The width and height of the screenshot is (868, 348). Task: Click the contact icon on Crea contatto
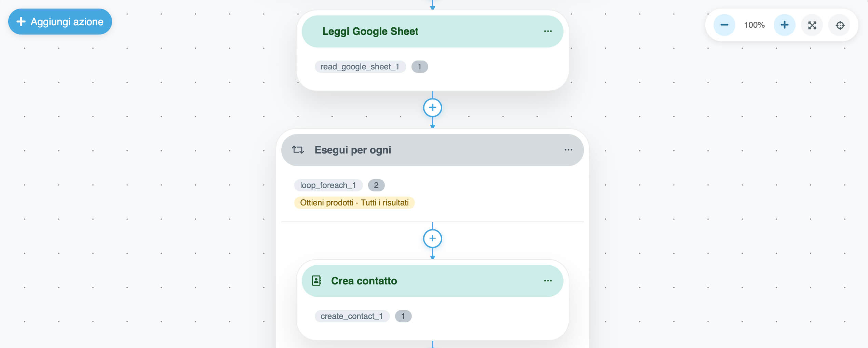point(316,281)
